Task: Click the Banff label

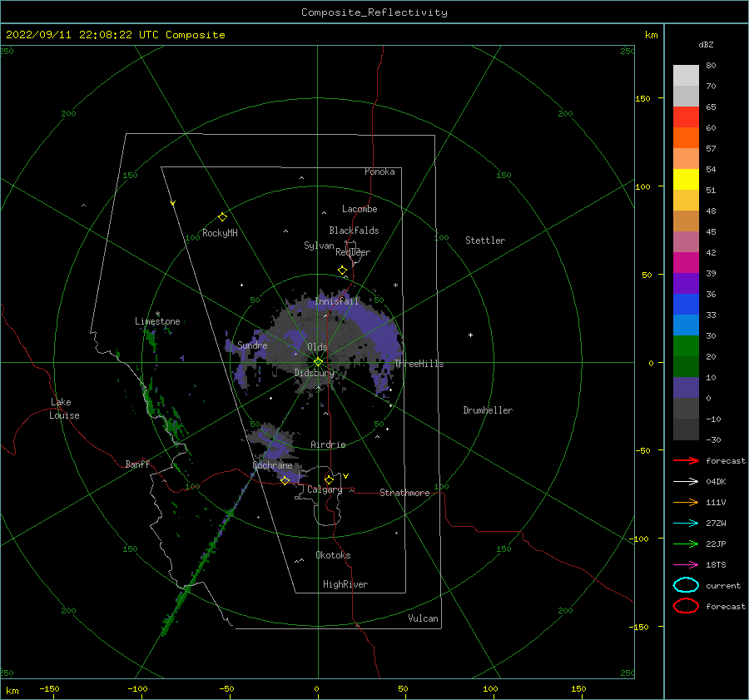Action: pyautogui.click(x=137, y=464)
